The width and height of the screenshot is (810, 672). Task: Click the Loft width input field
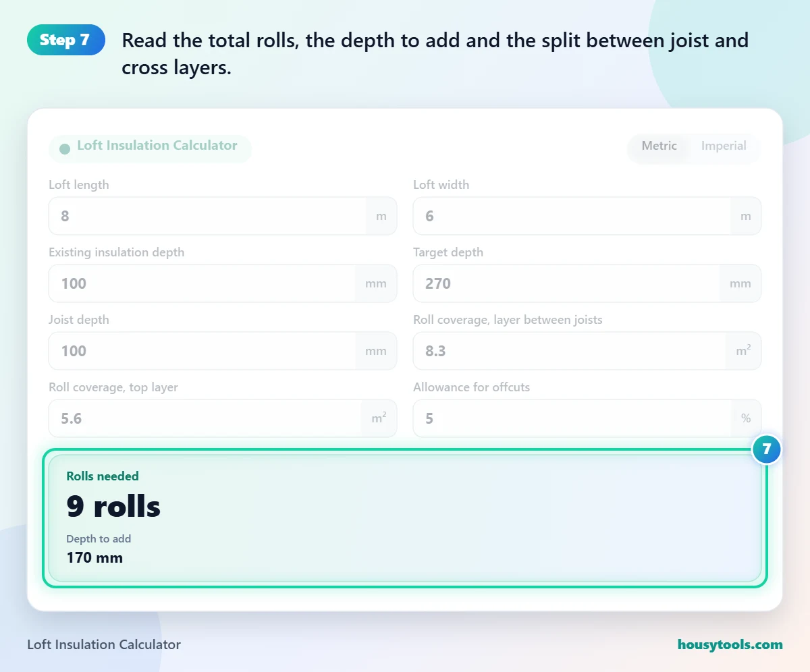pyautogui.click(x=587, y=216)
